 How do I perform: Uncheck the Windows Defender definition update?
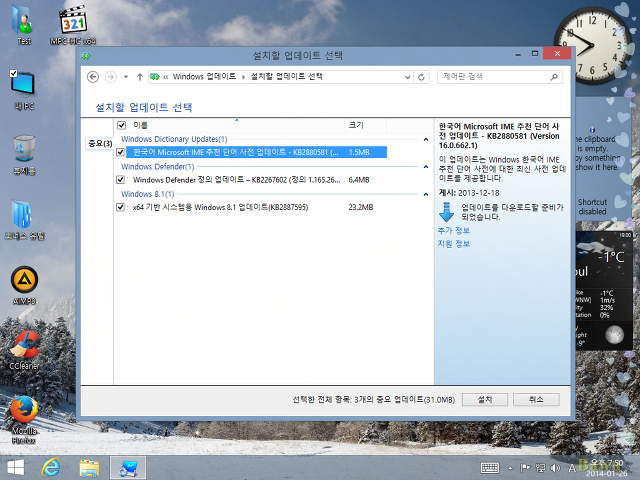click(x=120, y=180)
